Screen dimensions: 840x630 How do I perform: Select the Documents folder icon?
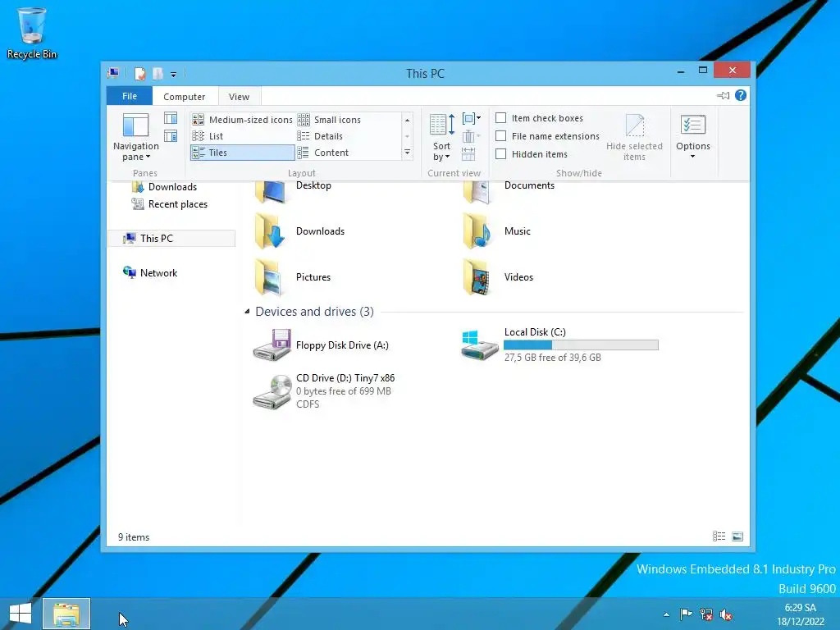[x=478, y=192]
